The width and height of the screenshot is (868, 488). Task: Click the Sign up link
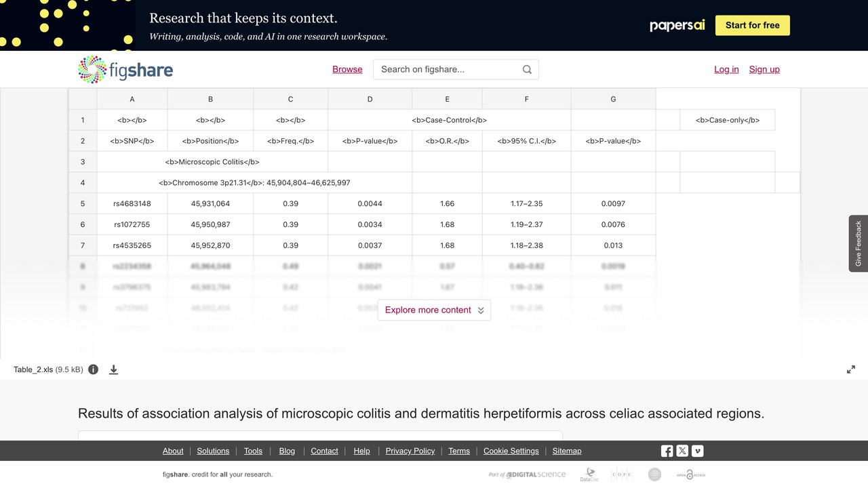(x=764, y=69)
